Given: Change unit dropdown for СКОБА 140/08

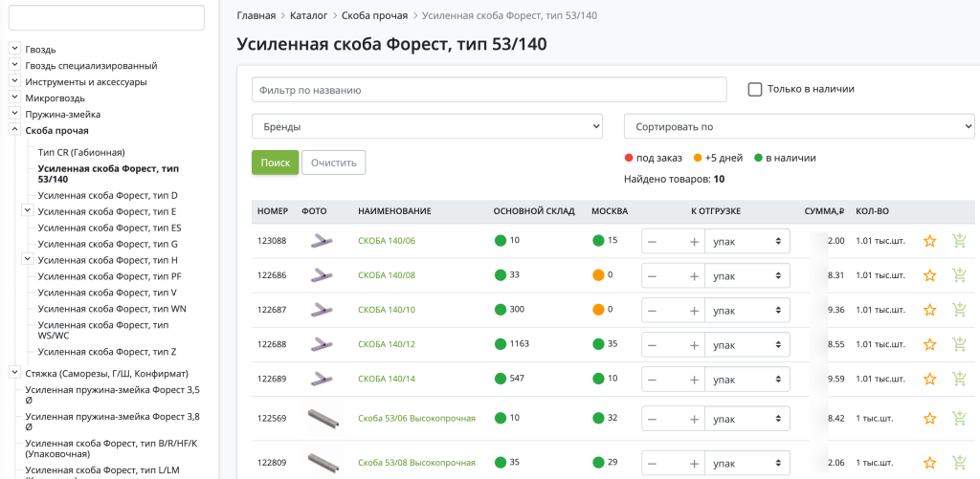Looking at the screenshot, I should point(746,275).
